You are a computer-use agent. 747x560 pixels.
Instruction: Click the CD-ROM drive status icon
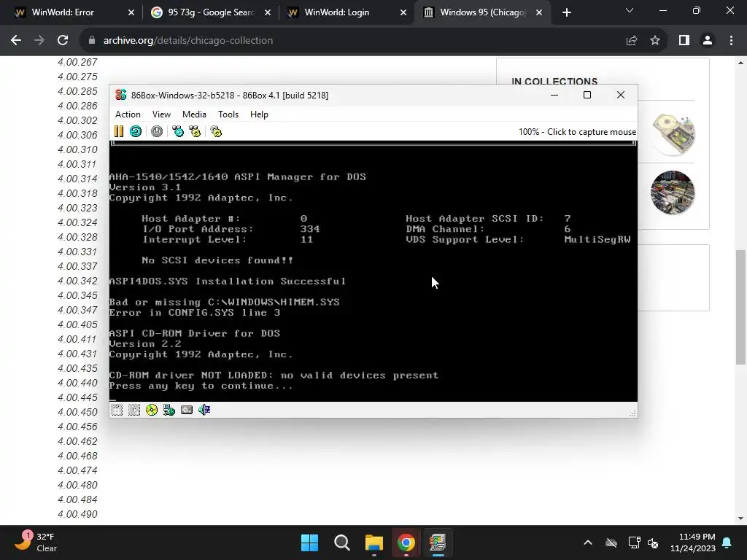click(x=152, y=410)
